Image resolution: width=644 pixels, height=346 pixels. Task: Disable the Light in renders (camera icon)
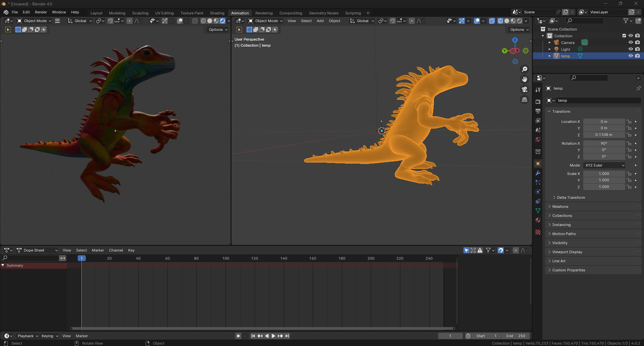click(x=637, y=49)
